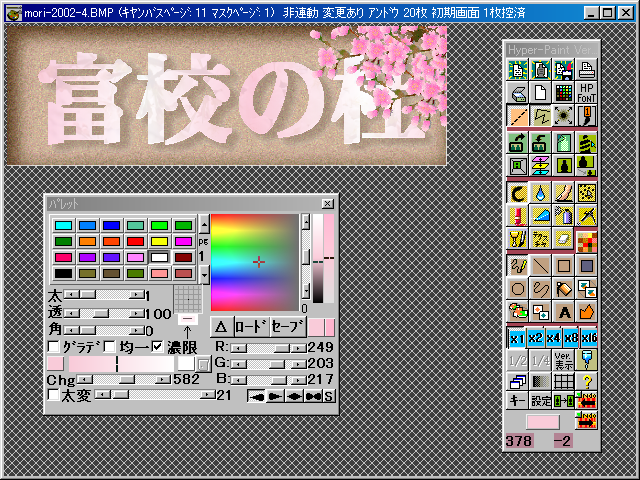Screen dimensions: 640x480
Task: Click the printer icon in Hyper-Paint toolbar
Action: pos(587,69)
